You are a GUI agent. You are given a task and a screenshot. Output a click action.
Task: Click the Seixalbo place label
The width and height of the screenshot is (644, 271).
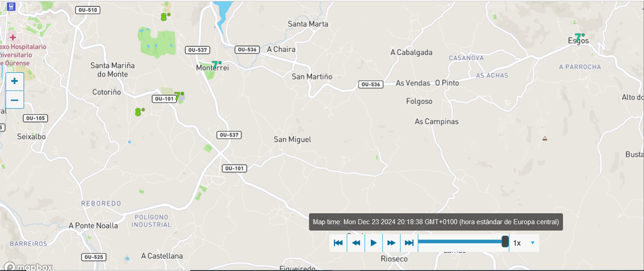[31, 136]
